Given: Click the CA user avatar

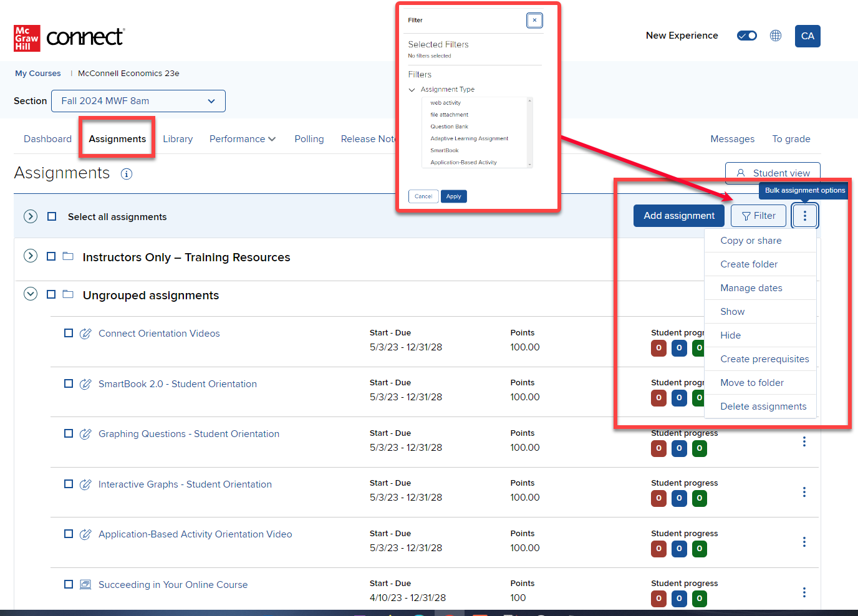Looking at the screenshot, I should tap(807, 36).
